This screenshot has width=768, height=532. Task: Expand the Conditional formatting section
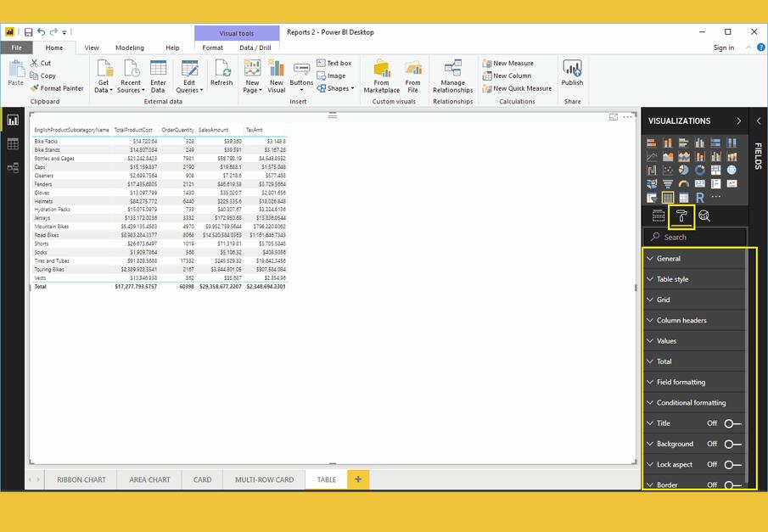(x=694, y=403)
